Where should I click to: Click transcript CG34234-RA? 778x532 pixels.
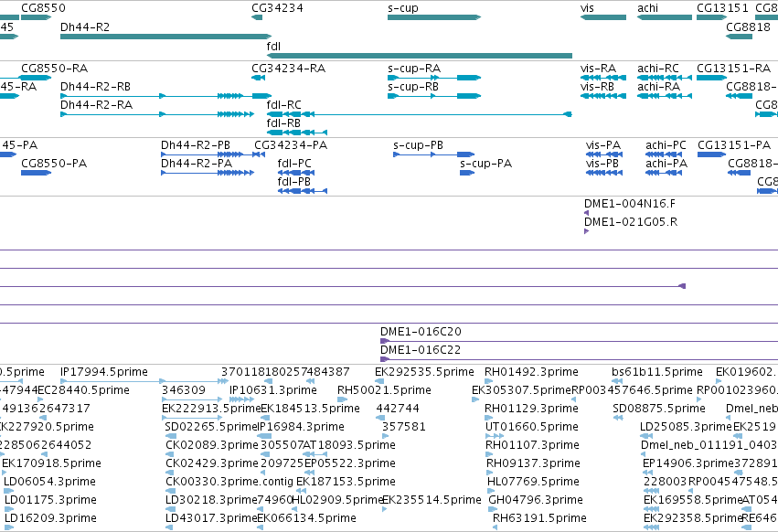(x=288, y=68)
